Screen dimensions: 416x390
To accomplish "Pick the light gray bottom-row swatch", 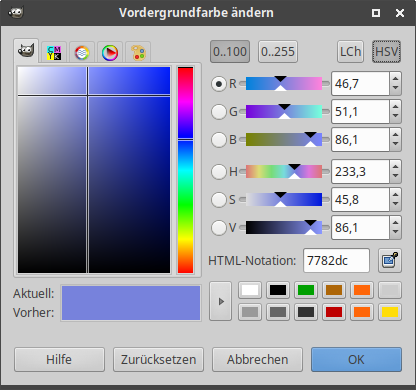I will (250, 312).
